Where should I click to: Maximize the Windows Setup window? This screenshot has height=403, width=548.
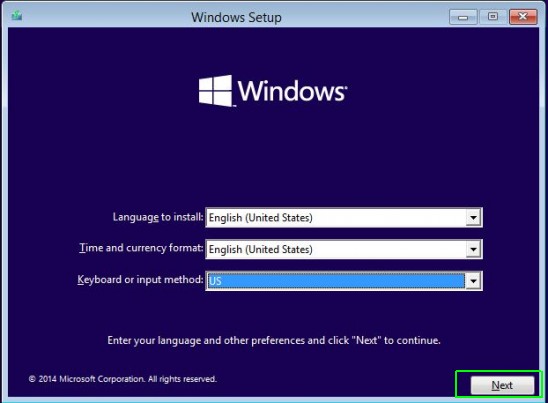(493, 17)
